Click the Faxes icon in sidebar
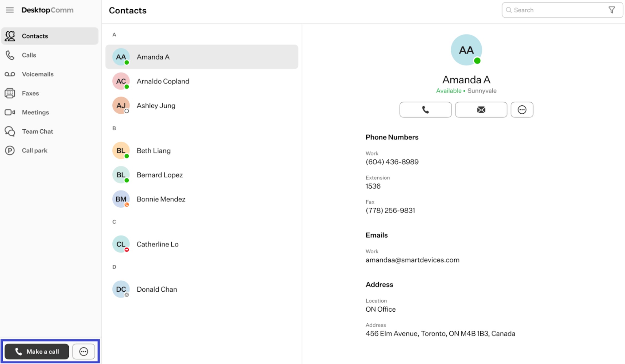The height and width of the screenshot is (364, 625). [x=10, y=93]
